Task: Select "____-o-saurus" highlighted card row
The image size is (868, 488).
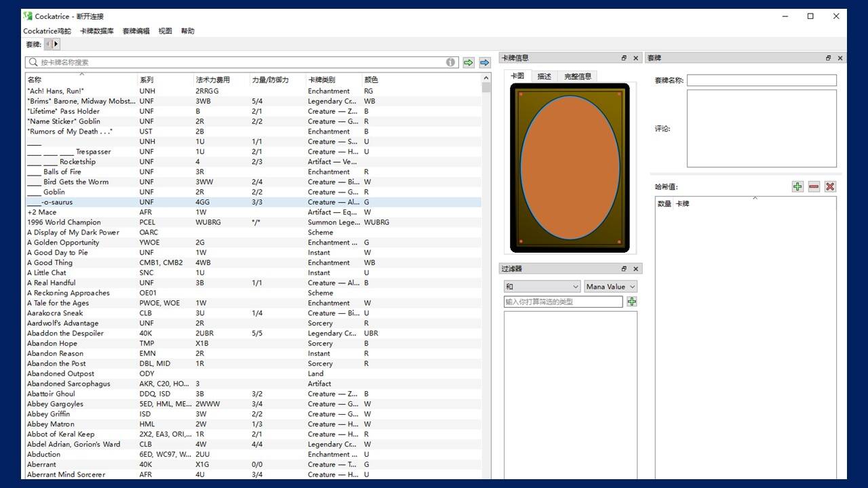Action: pos(253,202)
